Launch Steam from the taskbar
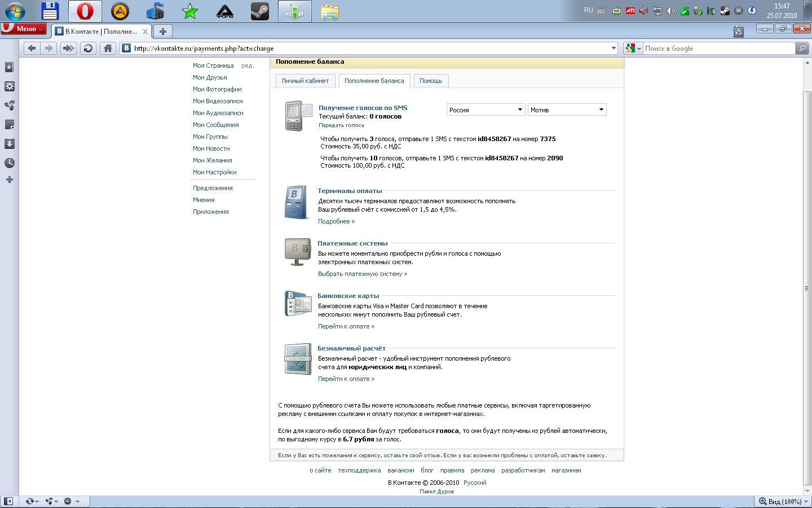 pyautogui.click(x=260, y=11)
